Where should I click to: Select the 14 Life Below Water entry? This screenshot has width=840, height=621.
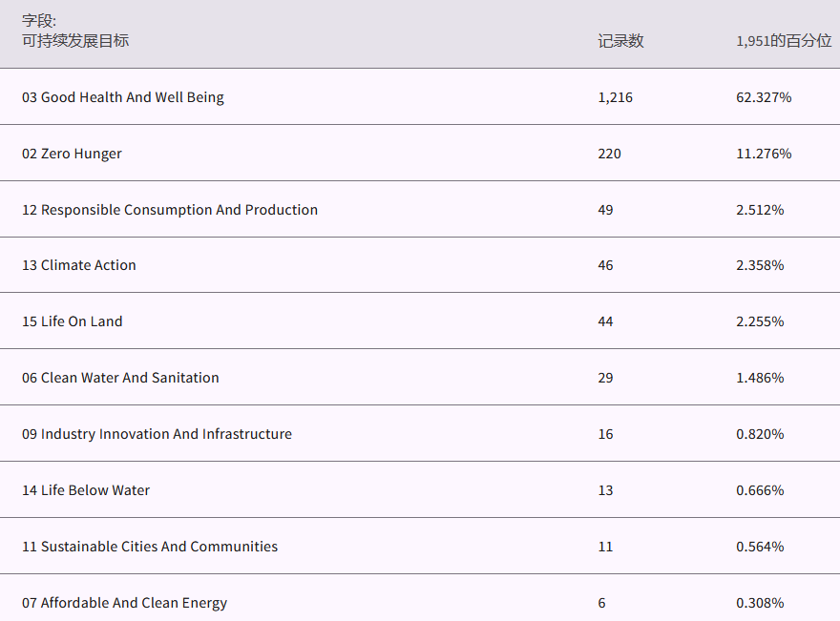86,490
